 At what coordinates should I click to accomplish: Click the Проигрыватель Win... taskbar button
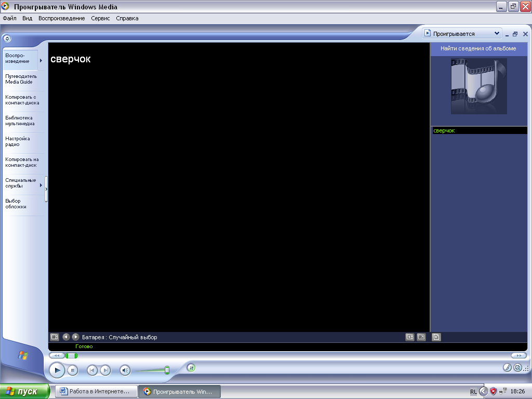[179, 392]
